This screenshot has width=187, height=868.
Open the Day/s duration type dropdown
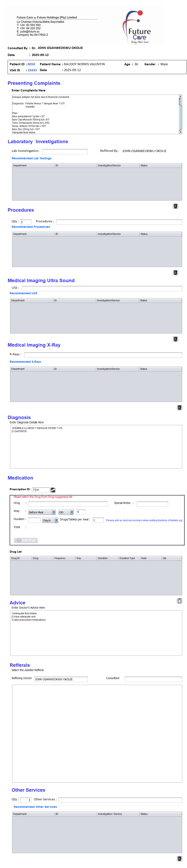tap(50, 520)
